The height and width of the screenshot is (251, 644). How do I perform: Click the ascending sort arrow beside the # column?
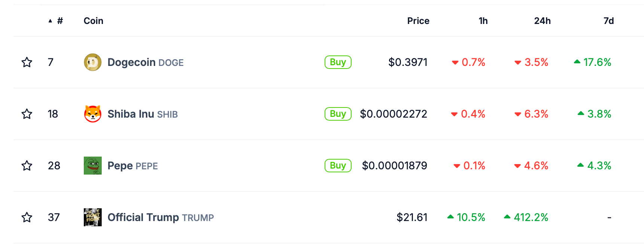pyautogui.click(x=50, y=21)
